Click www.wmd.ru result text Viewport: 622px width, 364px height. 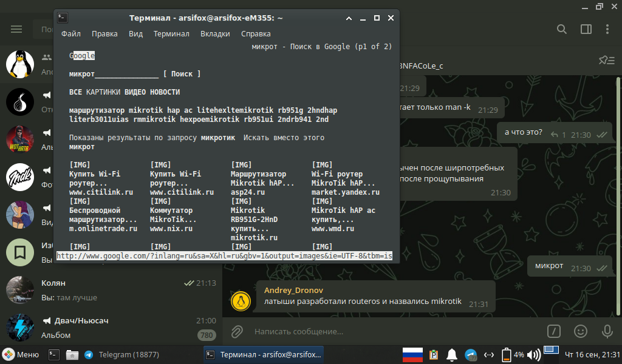[333, 229]
